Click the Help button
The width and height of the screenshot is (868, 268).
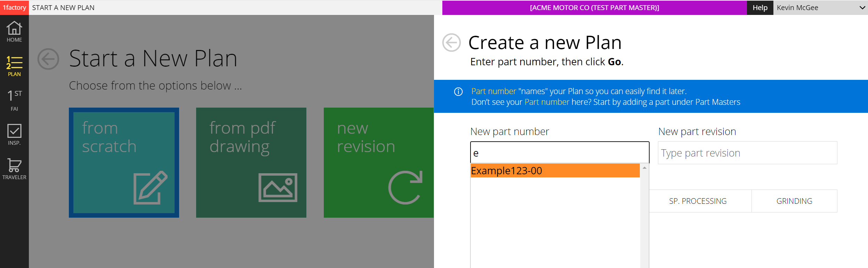[x=760, y=8]
